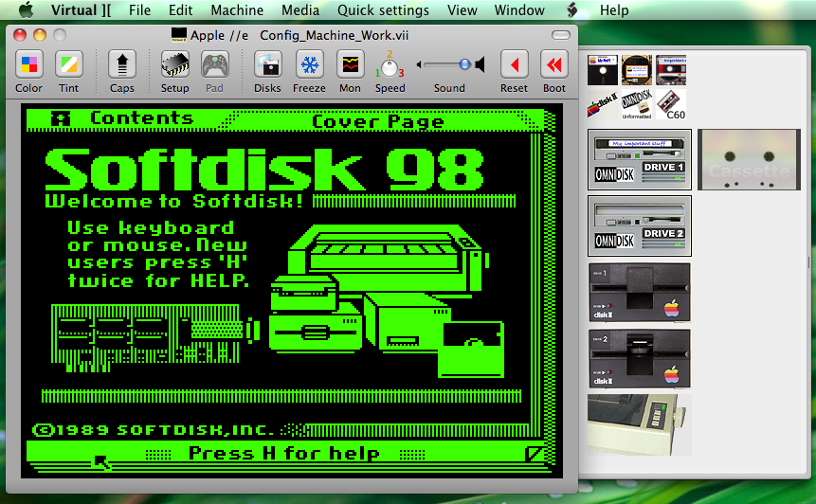Click the Apple //e window proxy icon
This screenshot has height=504, width=816.
178,35
